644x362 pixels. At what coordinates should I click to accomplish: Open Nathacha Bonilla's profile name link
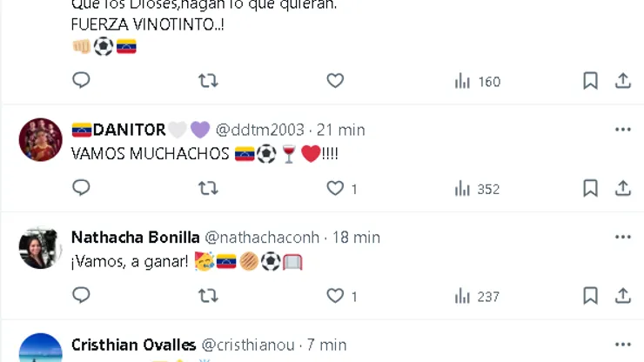(x=134, y=237)
